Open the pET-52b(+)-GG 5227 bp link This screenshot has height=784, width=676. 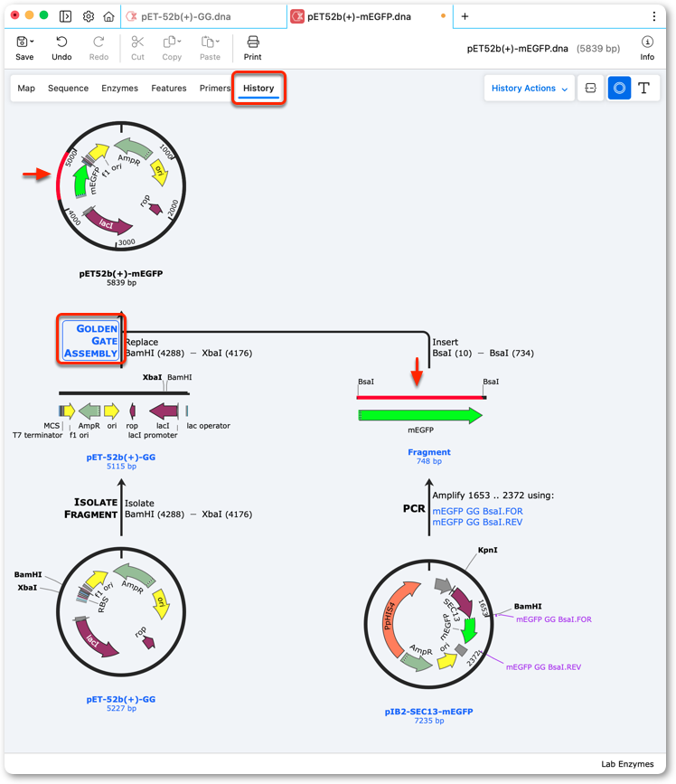click(x=121, y=703)
